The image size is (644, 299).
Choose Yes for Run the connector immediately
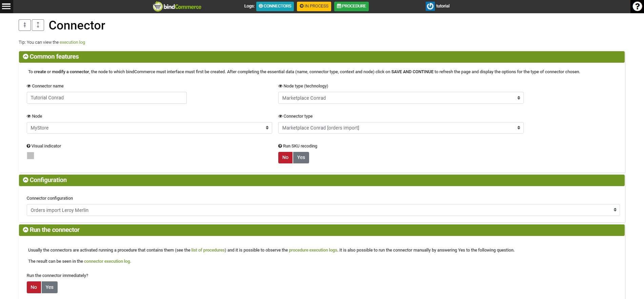coord(49,287)
